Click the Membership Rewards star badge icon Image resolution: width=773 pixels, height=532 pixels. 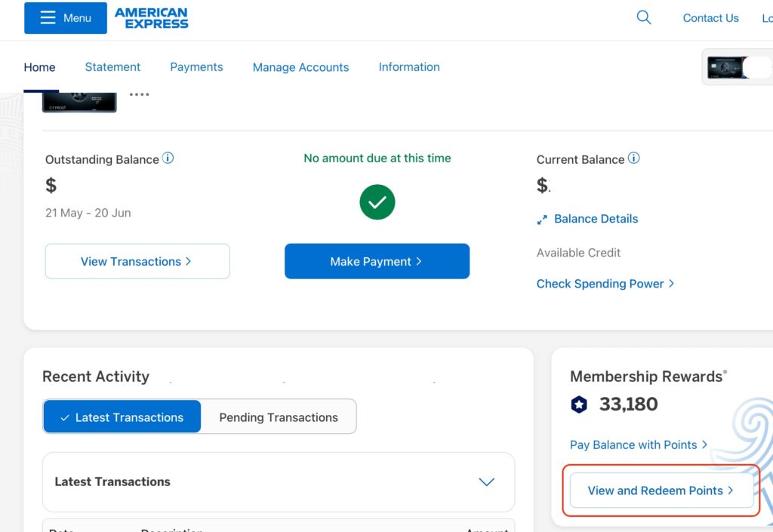coord(579,404)
